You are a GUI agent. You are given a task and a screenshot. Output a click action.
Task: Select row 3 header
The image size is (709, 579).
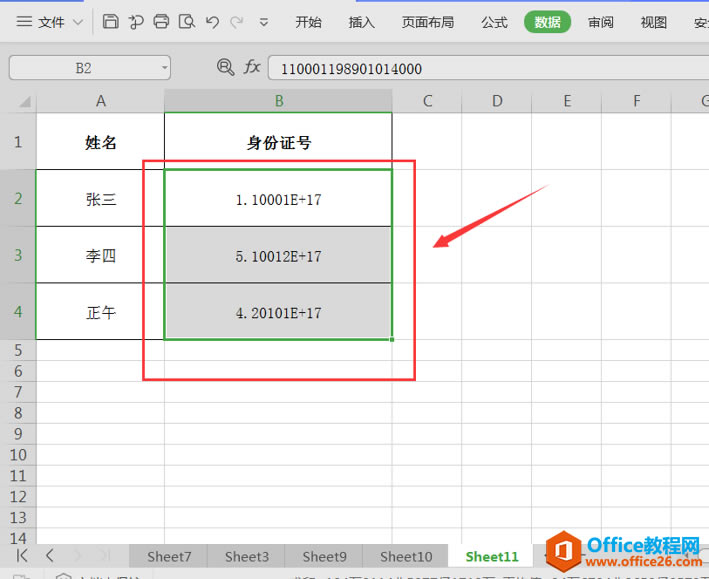pyautogui.click(x=18, y=255)
